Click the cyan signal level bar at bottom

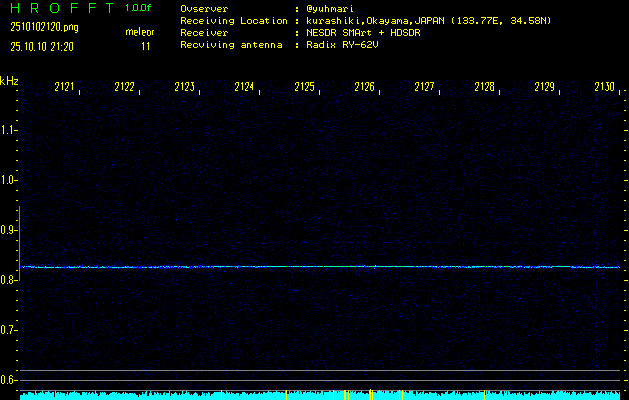pos(320,396)
